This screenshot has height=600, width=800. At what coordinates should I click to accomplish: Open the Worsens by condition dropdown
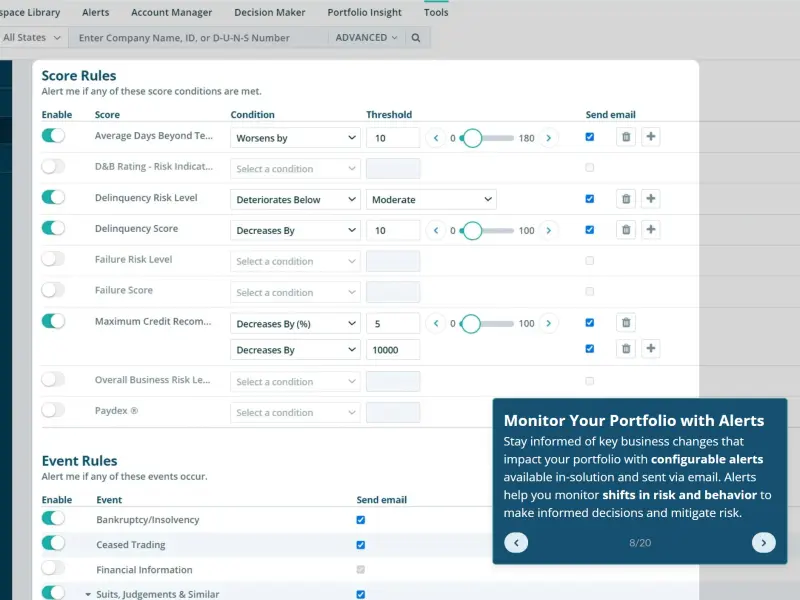[x=295, y=138]
